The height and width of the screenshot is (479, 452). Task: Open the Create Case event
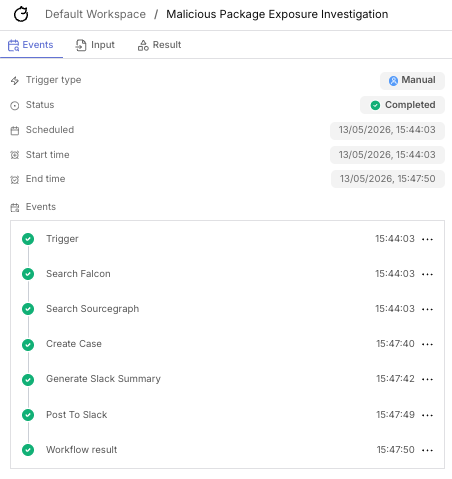(x=227, y=344)
